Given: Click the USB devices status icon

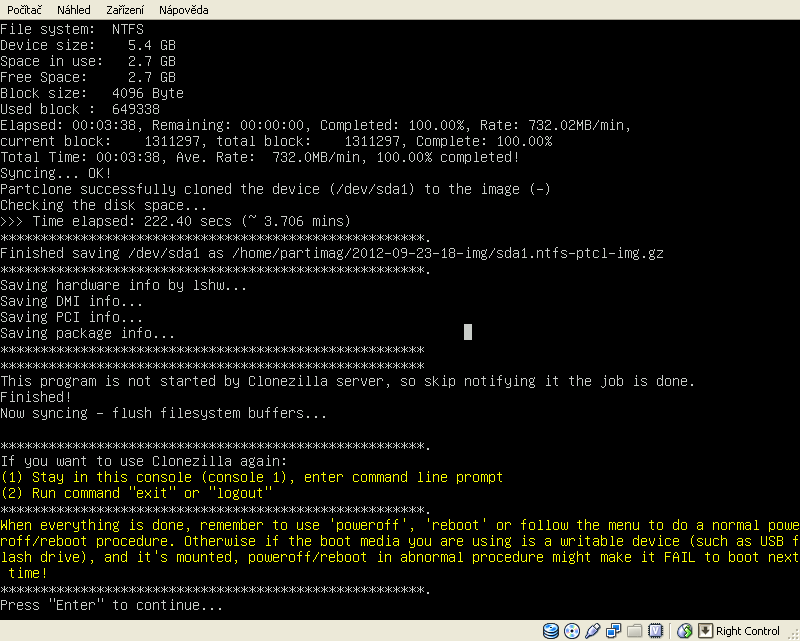Looking at the screenshot, I should (591, 631).
